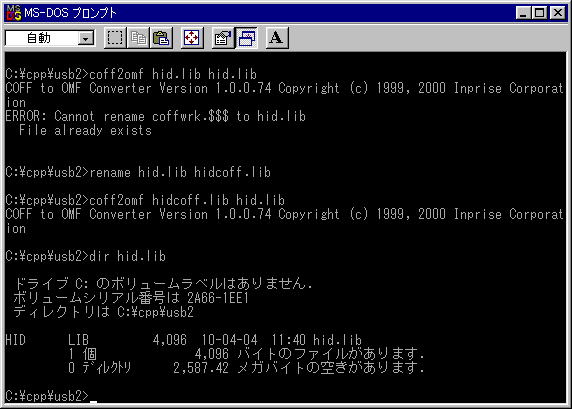Expand the font size dropdown arrow
This screenshot has width=572, height=409.
pyautogui.click(x=86, y=38)
